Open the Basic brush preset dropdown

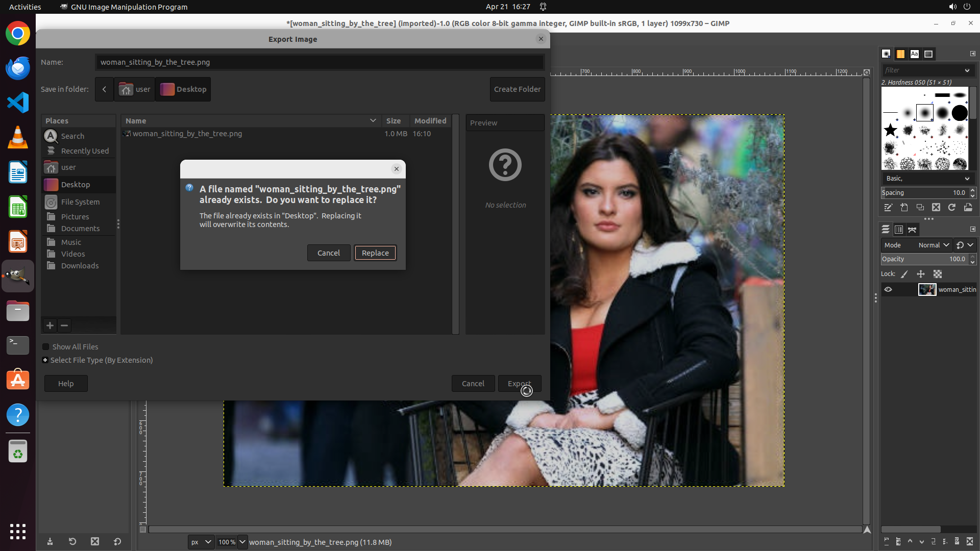927,178
